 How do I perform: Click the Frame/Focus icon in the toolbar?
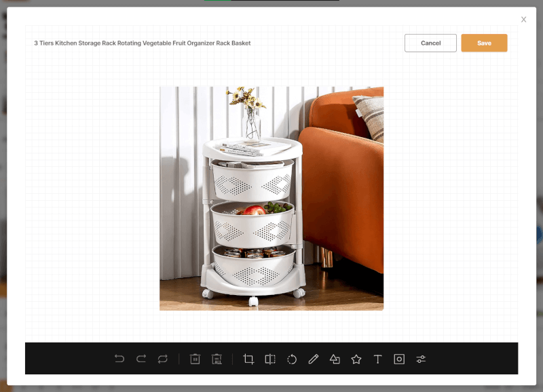[x=399, y=359]
